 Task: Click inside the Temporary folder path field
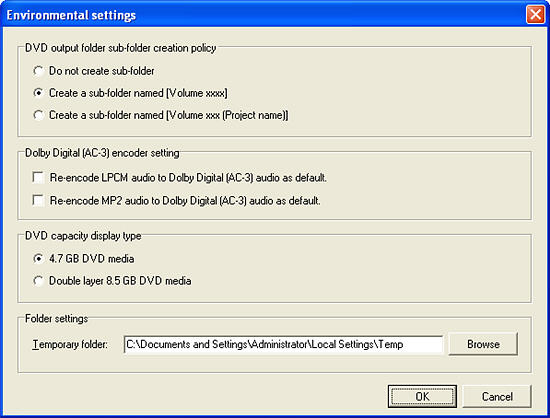pos(283,344)
